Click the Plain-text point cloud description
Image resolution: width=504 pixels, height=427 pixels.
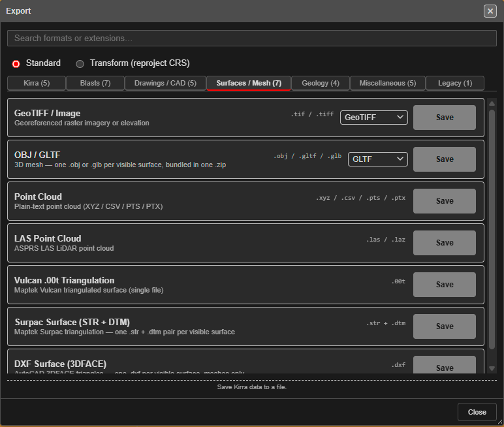point(88,207)
